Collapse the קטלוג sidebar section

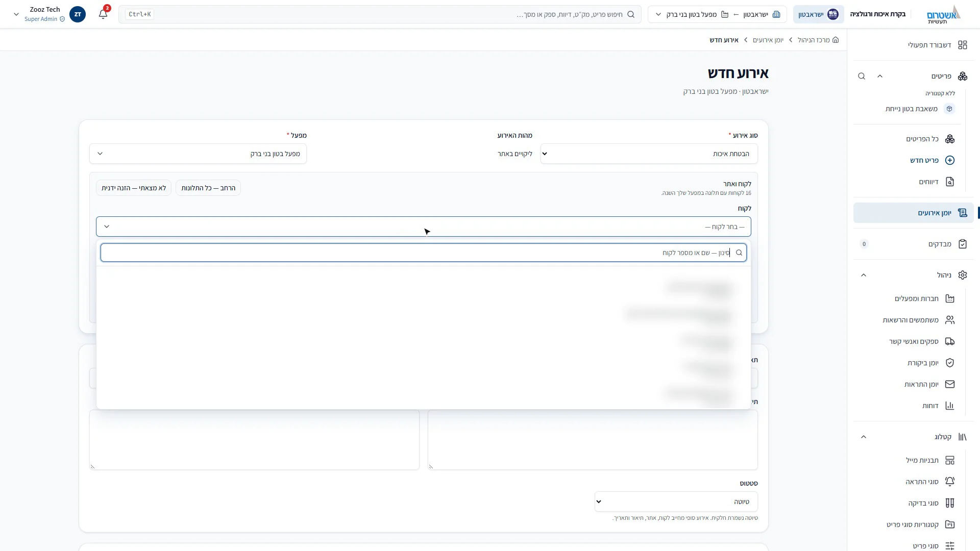pos(864,437)
